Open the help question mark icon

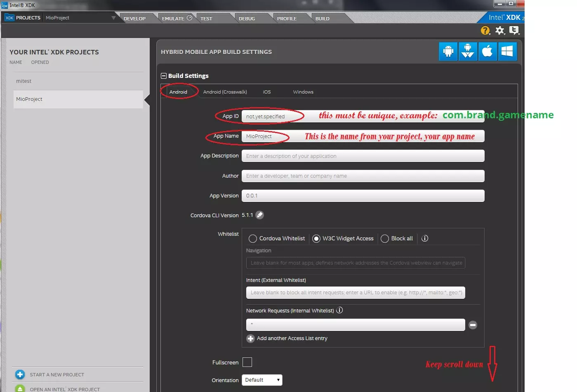click(485, 31)
